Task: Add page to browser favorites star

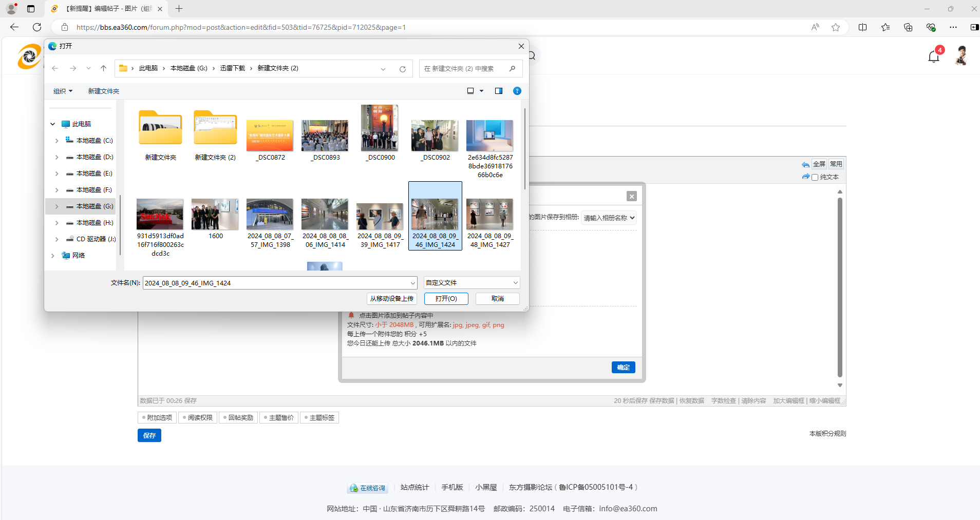Action: (836, 27)
